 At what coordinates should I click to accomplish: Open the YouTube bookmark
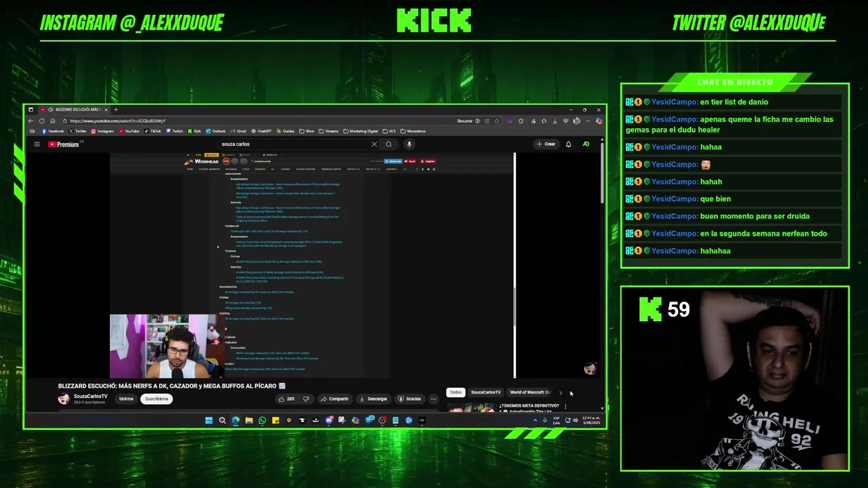129,131
